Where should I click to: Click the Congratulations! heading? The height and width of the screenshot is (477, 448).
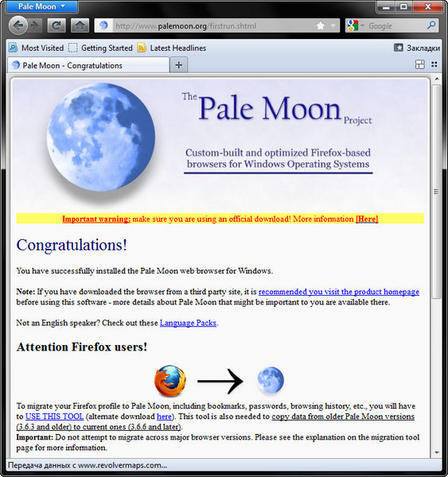72,245
